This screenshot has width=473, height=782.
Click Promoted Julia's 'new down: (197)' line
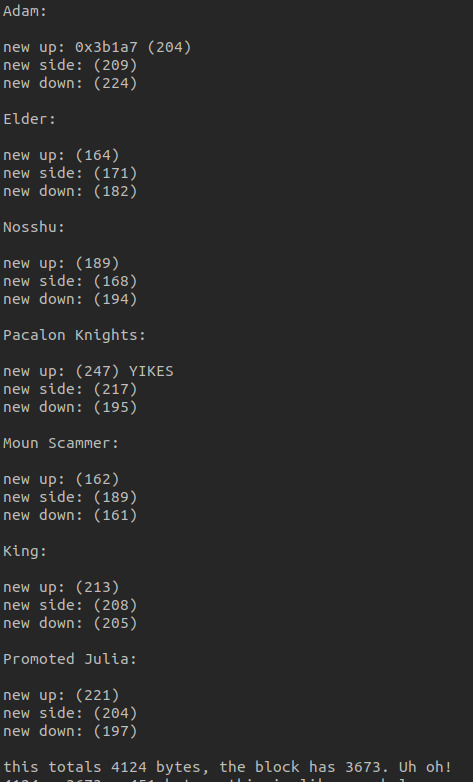(70, 731)
